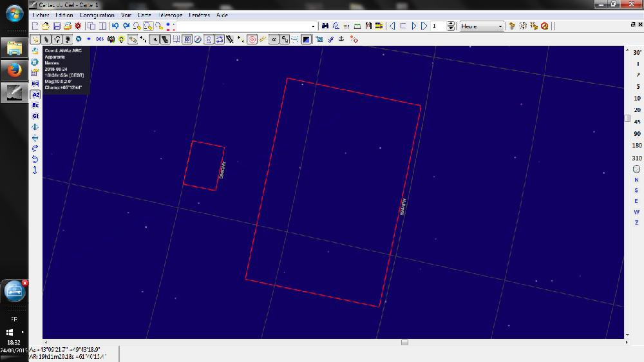644x362 pixels.
Task: Open the Carte menu
Action: pos(144,15)
